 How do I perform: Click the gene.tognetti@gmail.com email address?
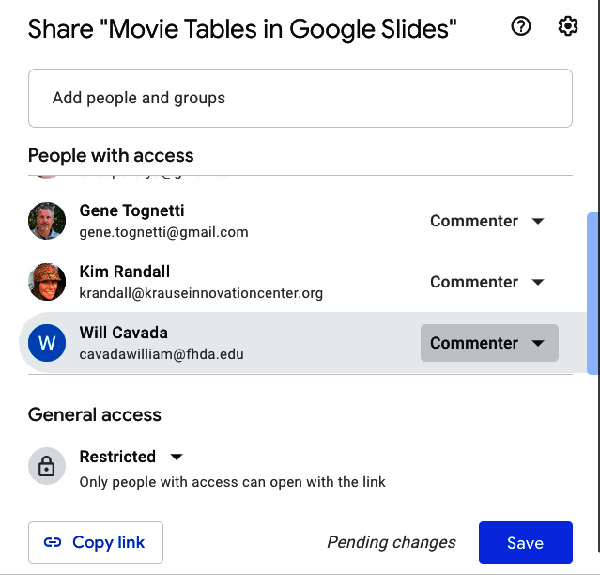pos(164,232)
